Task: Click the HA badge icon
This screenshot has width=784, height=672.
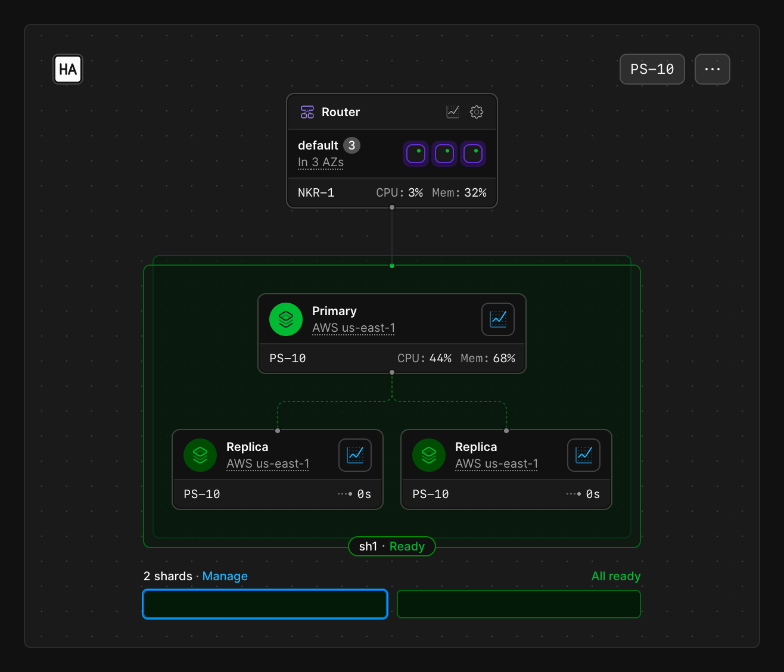Action: (x=68, y=69)
